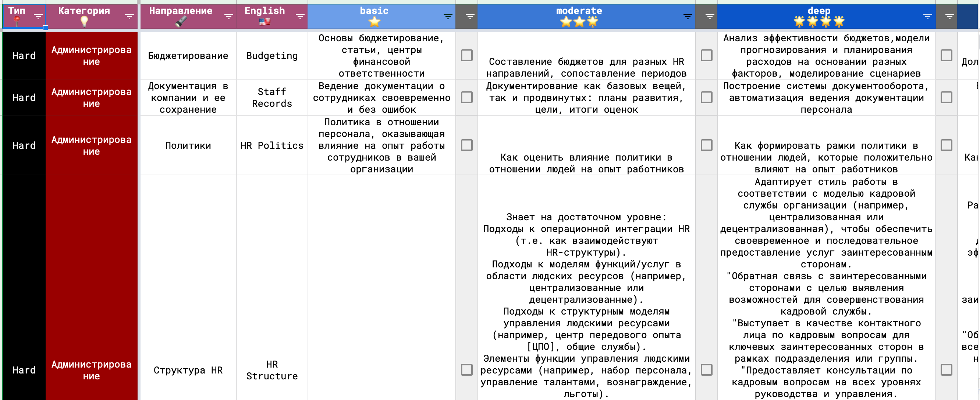Screen dimensions: 980x400
Task: Select the Тип header text
Action: point(17,11)
